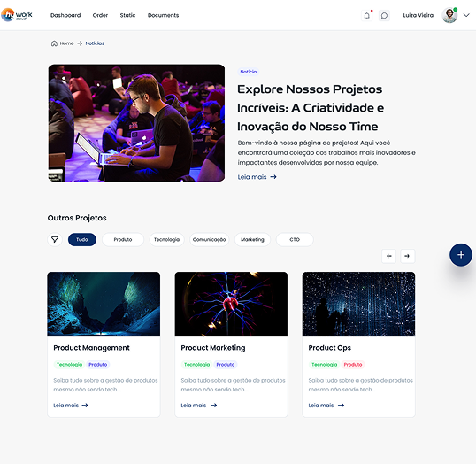476x464 pixels.
Task: Click the floating plus add button
Action: [x=461, y=255]
